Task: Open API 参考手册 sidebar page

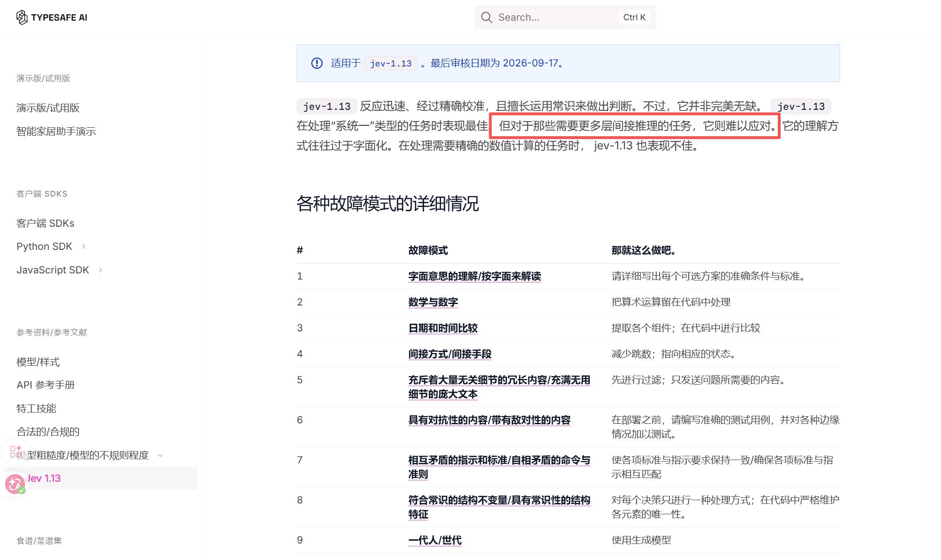Action: 46,385
